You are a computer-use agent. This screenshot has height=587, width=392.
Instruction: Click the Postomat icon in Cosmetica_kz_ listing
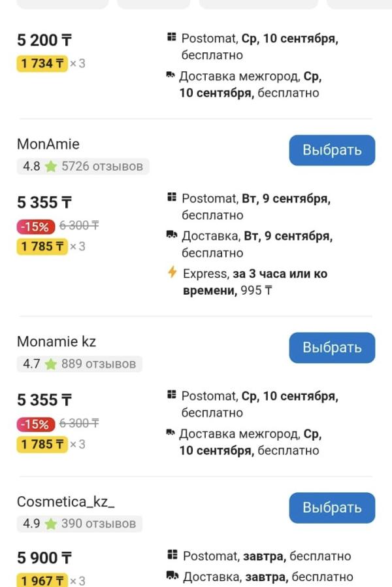coord(172,554)
